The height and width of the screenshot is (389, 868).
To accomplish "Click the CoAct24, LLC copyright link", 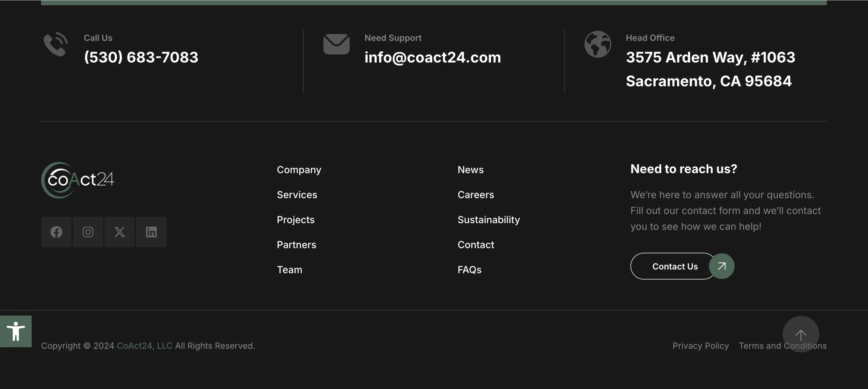I will 144,346.
